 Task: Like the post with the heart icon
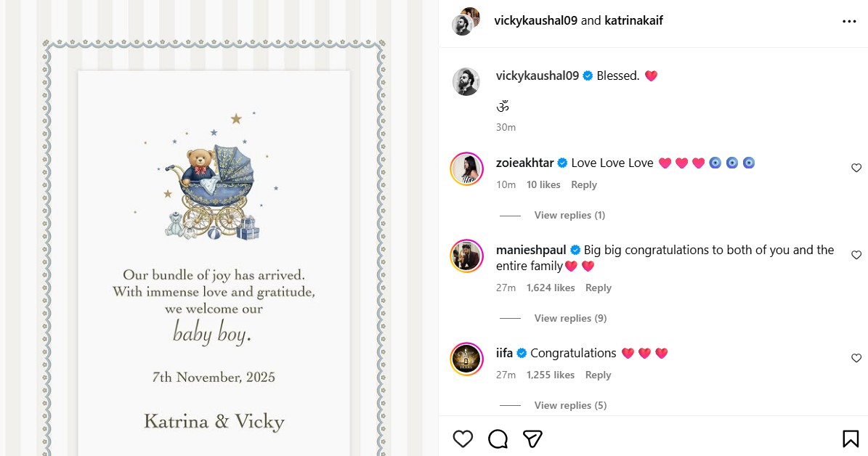click(463, 439)
